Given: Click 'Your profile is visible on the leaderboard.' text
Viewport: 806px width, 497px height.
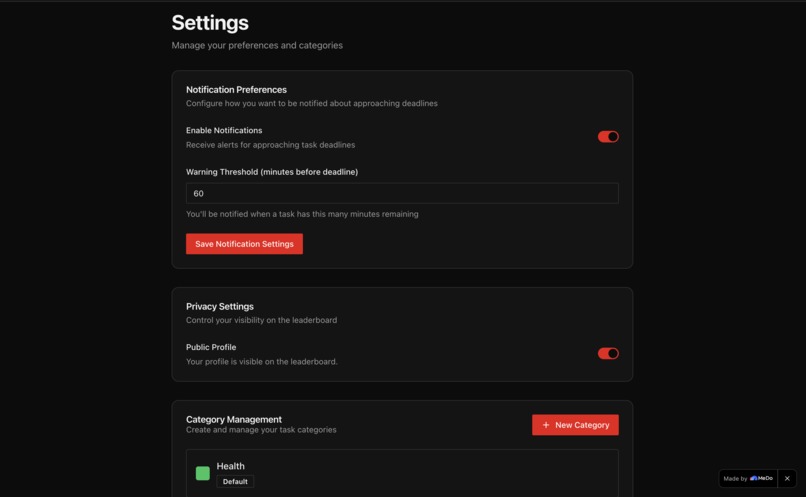Looking at the screenshot, I should tap(262, 362).
